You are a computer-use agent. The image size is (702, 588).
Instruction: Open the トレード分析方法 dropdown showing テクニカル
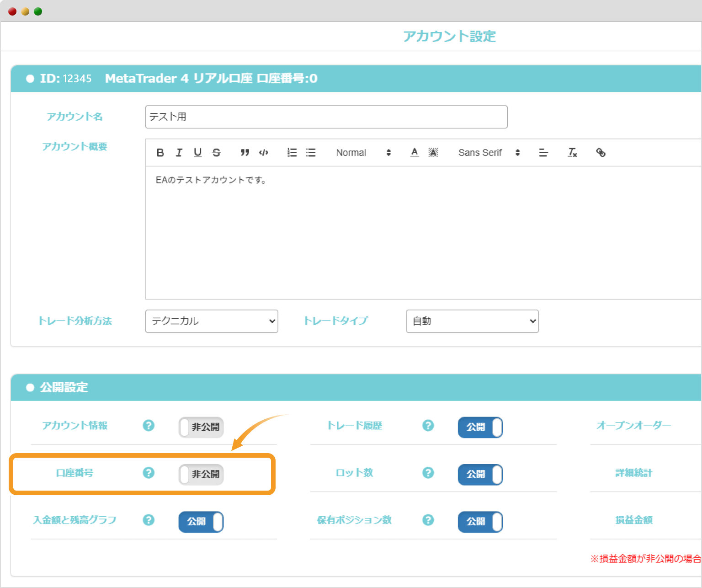click(211, 321)
